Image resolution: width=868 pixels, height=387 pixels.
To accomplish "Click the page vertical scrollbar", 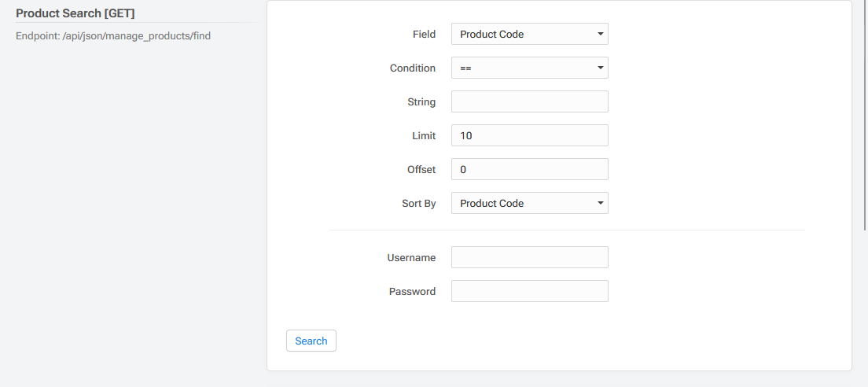I will pos(865,115).
